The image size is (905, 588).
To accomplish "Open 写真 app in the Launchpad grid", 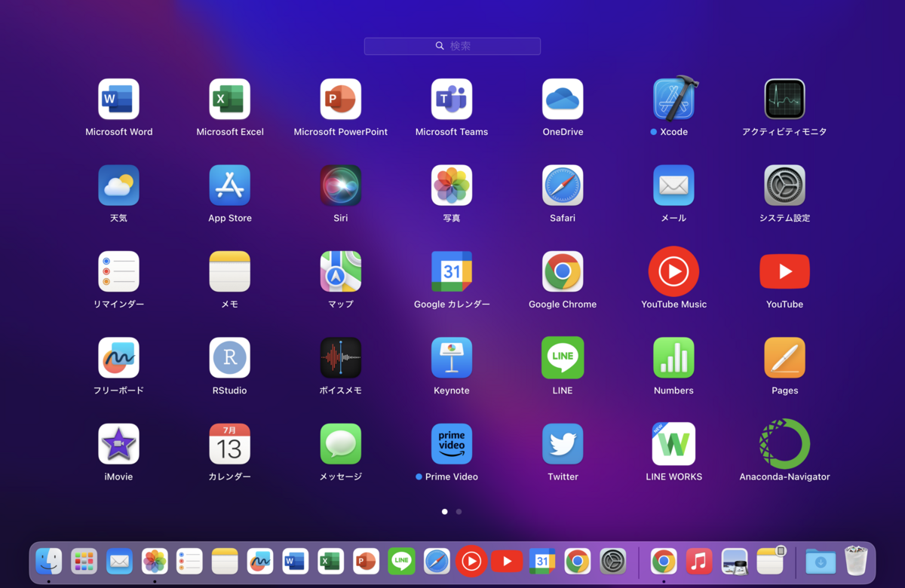I will click(x=452, y=185).
